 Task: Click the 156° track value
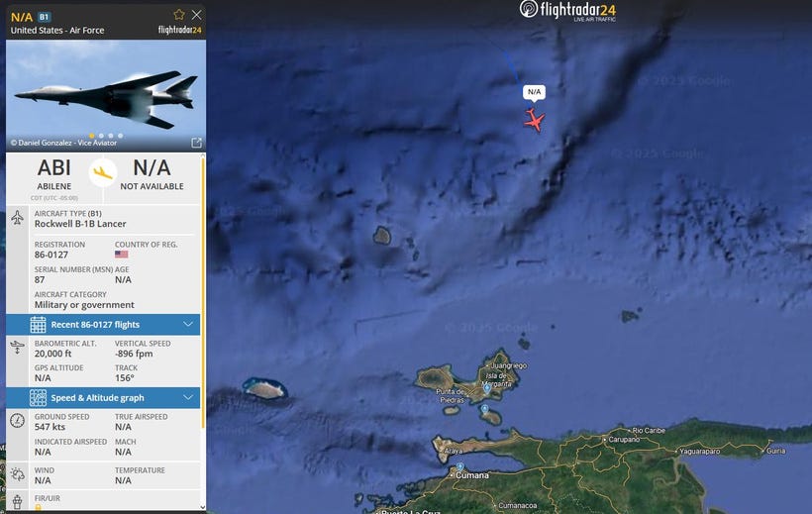(x=125, y=378)
